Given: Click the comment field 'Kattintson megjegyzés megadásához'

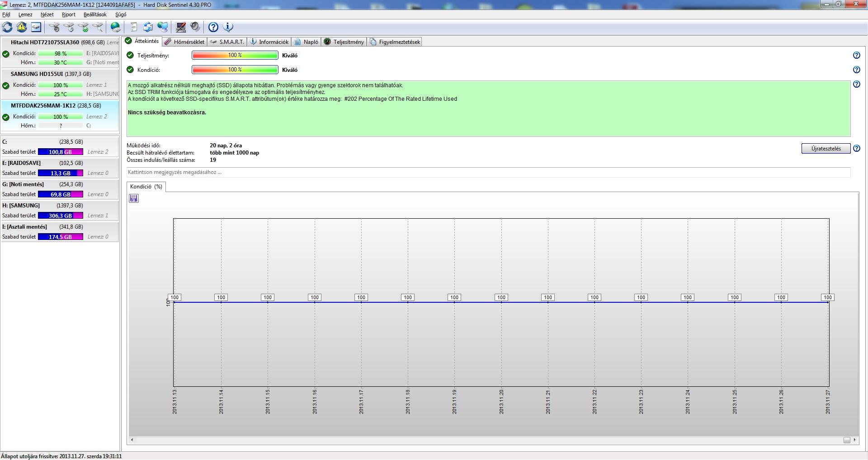Looking at the screenshot, I should [x=488, y=172].
